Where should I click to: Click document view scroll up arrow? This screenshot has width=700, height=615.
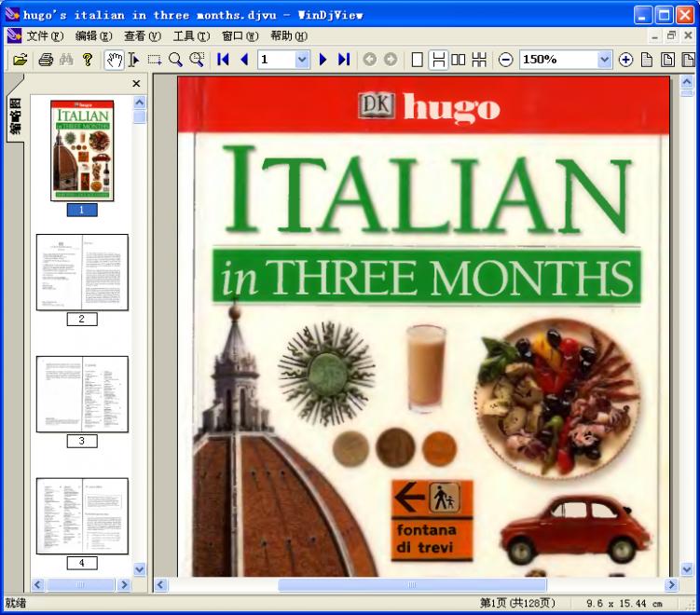(687, 82)
